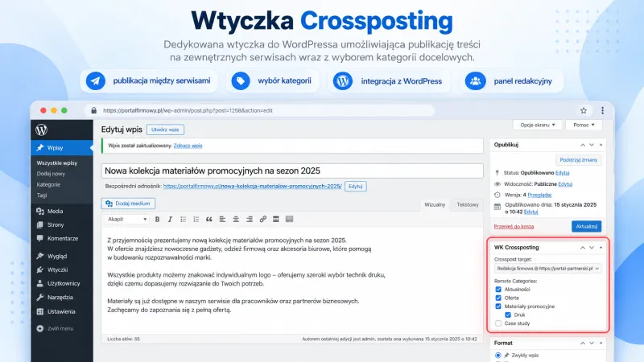This screenshot has height=362, width=644.
Task: Switch to Tekstowy editor tab
Action: pos(468,205)
